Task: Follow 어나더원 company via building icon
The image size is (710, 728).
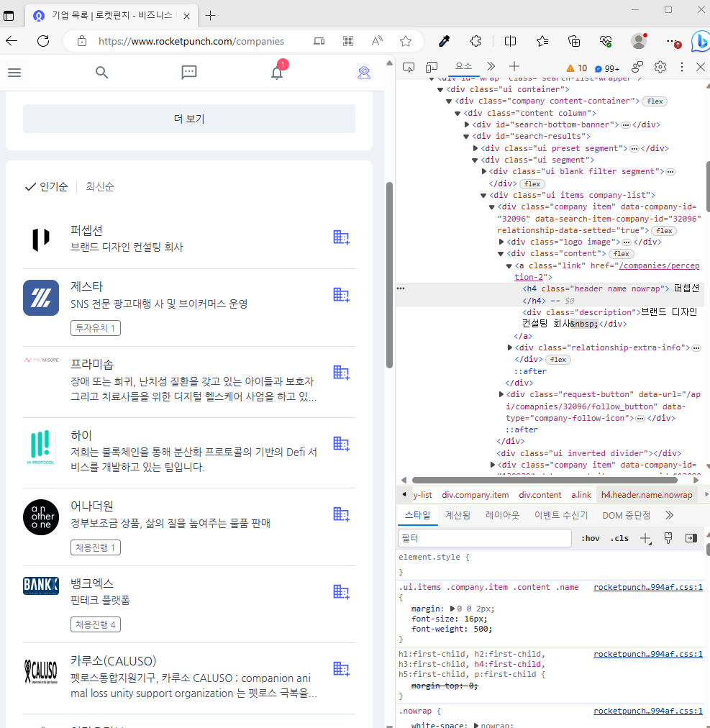Action: coord(341,514)
